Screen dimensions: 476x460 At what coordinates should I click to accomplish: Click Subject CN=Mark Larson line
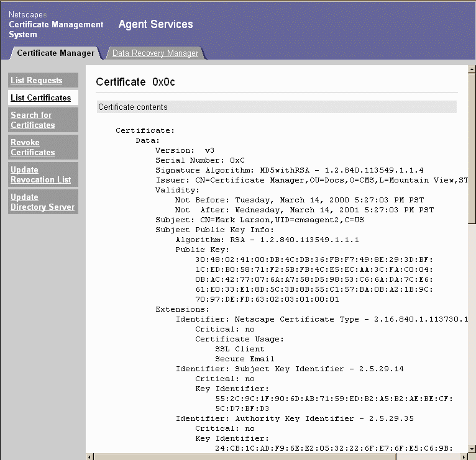[260, 220]
